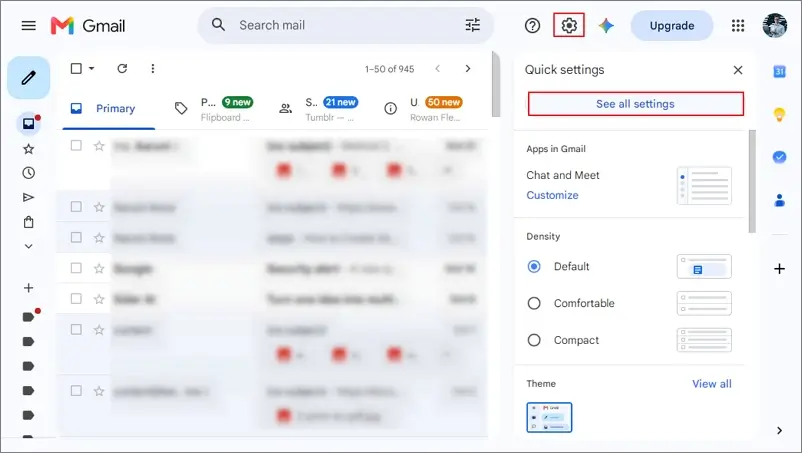Click the Chat and Meet layout preview
This screenshot has height=453, width=802.
point(704,186)
